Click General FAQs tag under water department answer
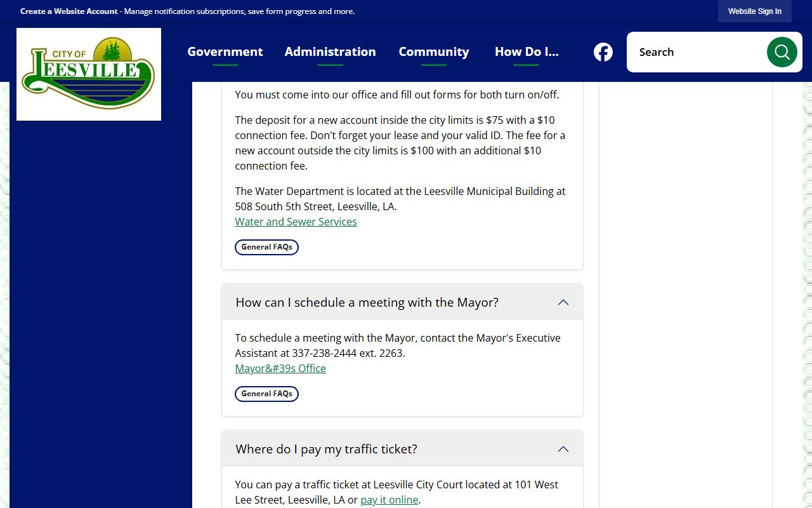The width and height of the screenshot is (812, 508). pyautogui.click(x=266, y=247)
